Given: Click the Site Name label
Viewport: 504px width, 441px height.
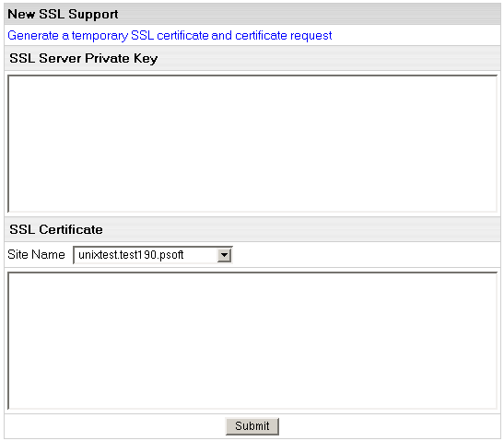Looking at the screenshot, I should pos(36,254).
